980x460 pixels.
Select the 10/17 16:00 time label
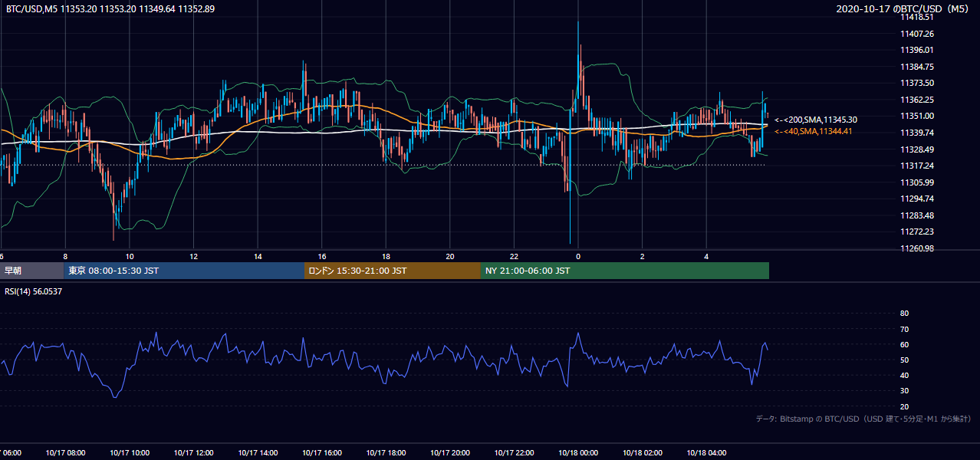click(x=322, y=453)
